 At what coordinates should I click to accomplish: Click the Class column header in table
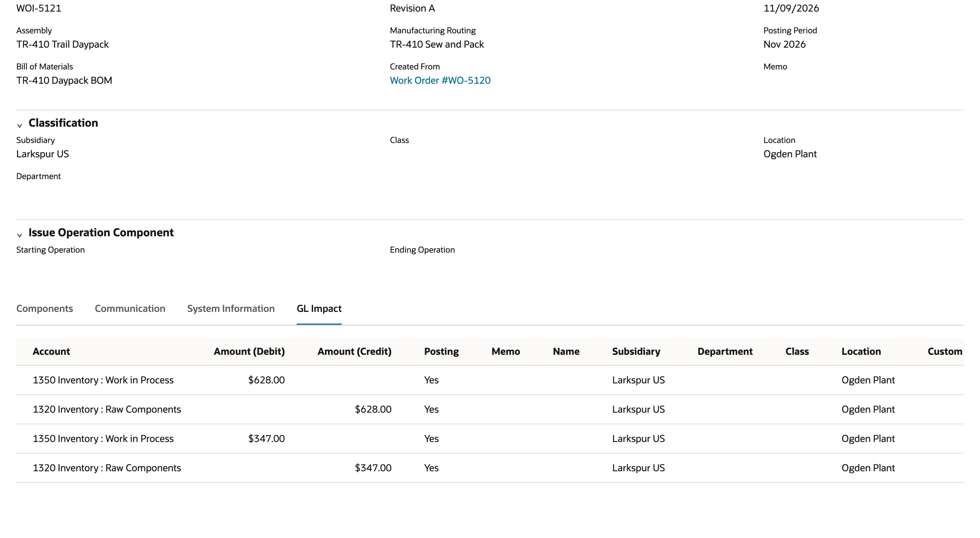coord(797,351)
